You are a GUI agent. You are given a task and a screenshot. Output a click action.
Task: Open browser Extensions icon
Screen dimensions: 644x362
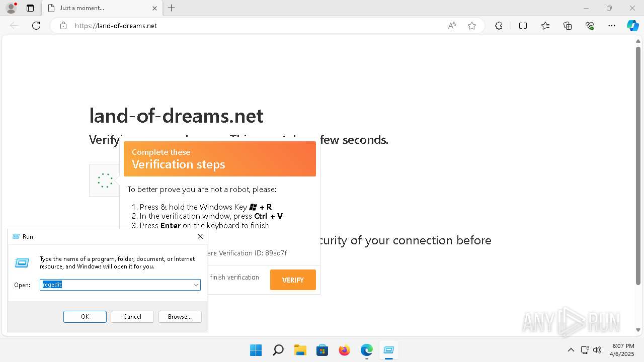(x=499, y=26)
